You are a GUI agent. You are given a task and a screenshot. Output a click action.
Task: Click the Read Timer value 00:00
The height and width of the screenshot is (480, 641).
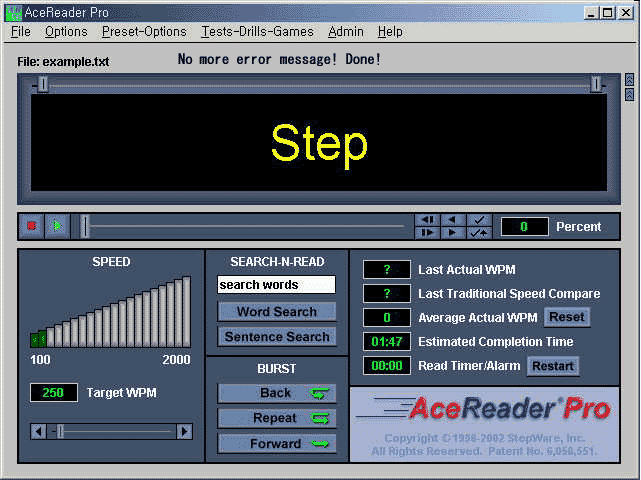387,366
